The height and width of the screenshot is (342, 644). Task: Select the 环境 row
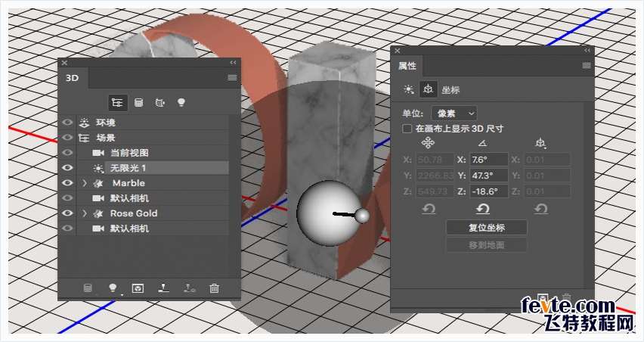pos(153,123)
